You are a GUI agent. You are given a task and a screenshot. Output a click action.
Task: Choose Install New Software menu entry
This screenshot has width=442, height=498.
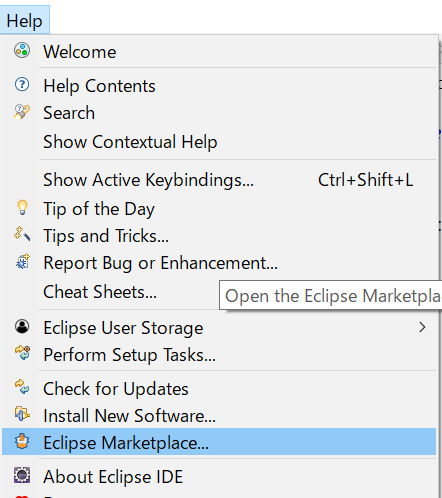(219, 416)
